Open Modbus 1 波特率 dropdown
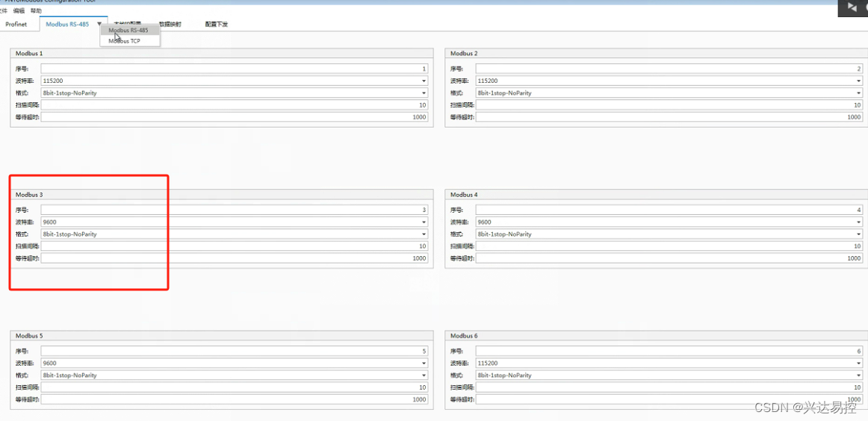The width and height of the screenshot is (868, 421). (234, 81)
